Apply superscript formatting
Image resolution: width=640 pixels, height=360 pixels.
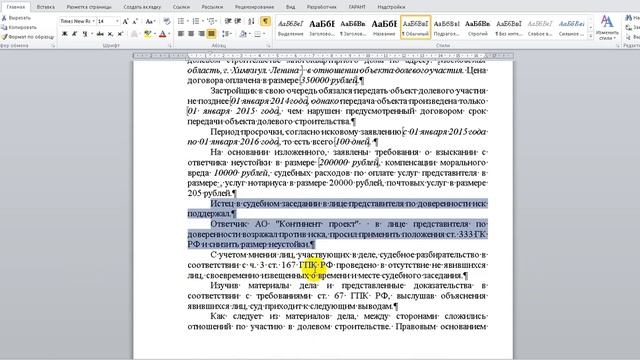click(120, 34)
